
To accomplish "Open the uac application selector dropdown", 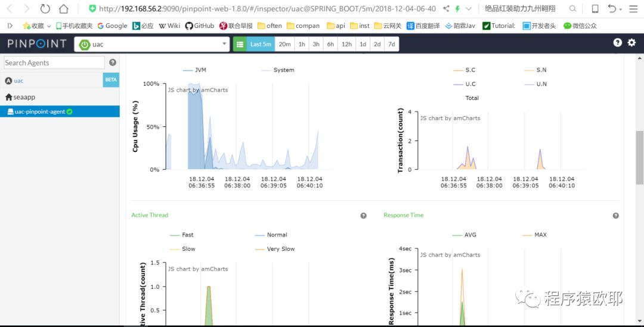I will click(x=151, y=44).
